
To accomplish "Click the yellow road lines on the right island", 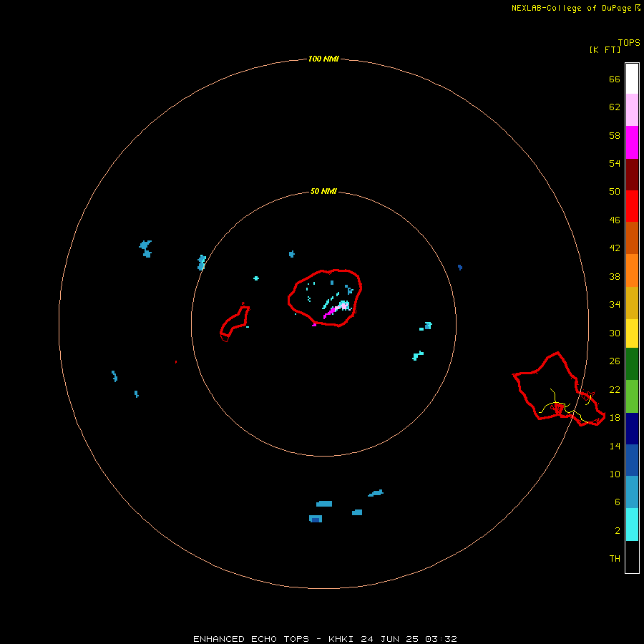I will 567,406.
